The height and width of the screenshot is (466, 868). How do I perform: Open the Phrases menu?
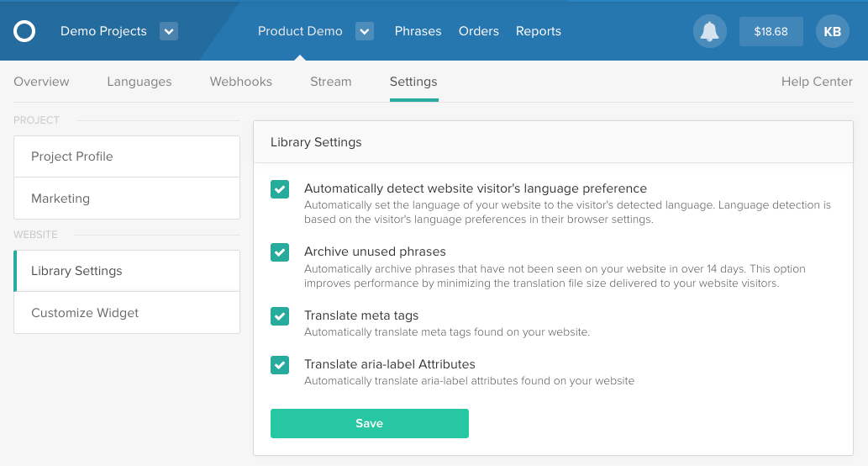tap(418, 31)
